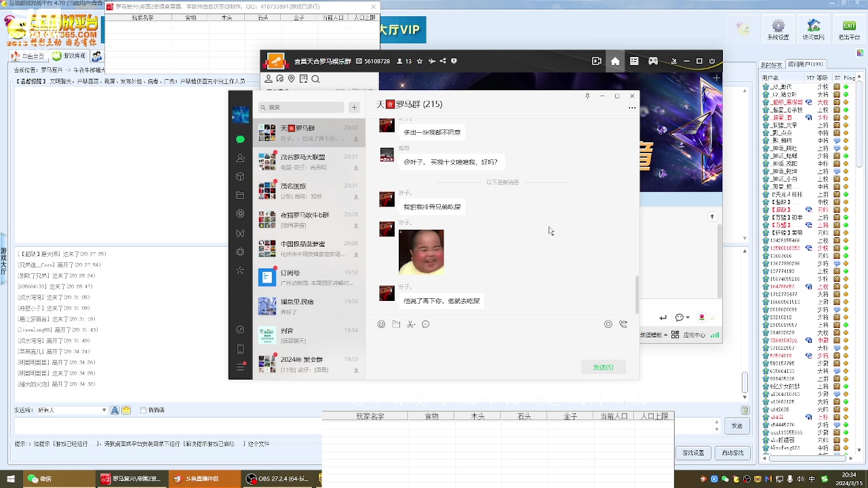Favorite the YY channel with the star icon

point(420,61)
